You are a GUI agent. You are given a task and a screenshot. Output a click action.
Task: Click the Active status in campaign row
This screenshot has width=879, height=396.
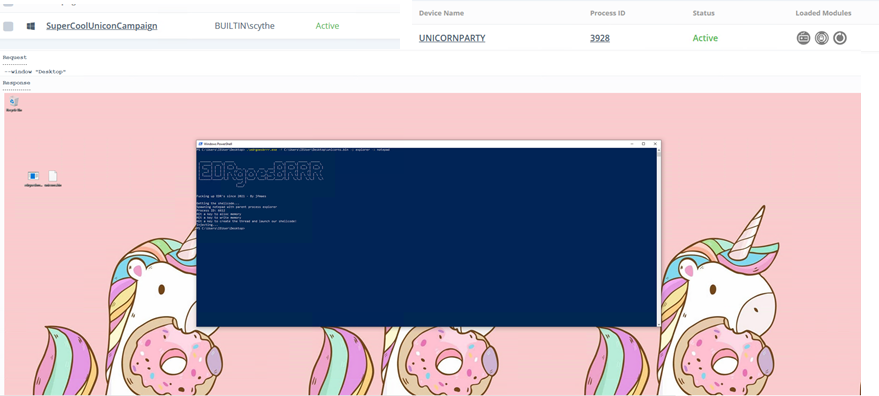[x=327, y=26]
